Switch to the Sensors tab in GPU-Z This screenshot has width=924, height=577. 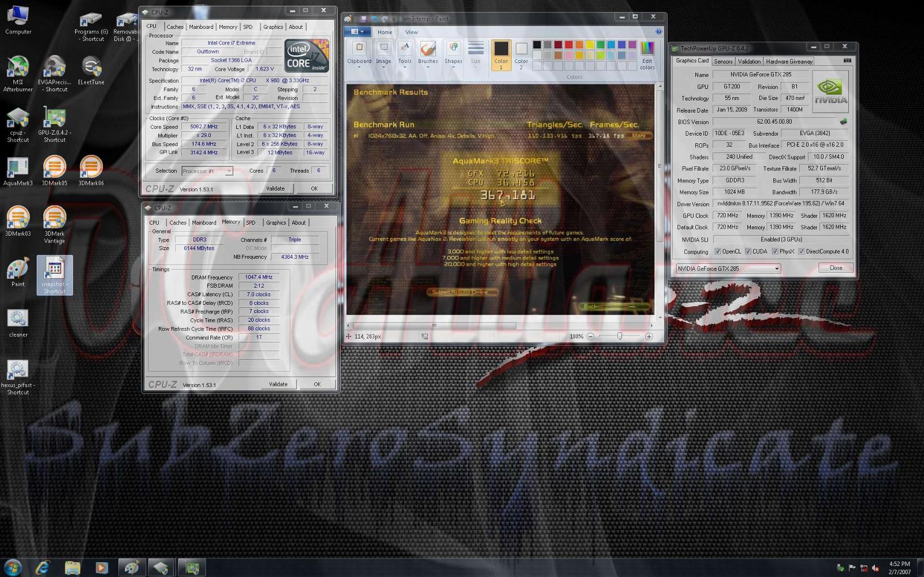coord(723,61)
